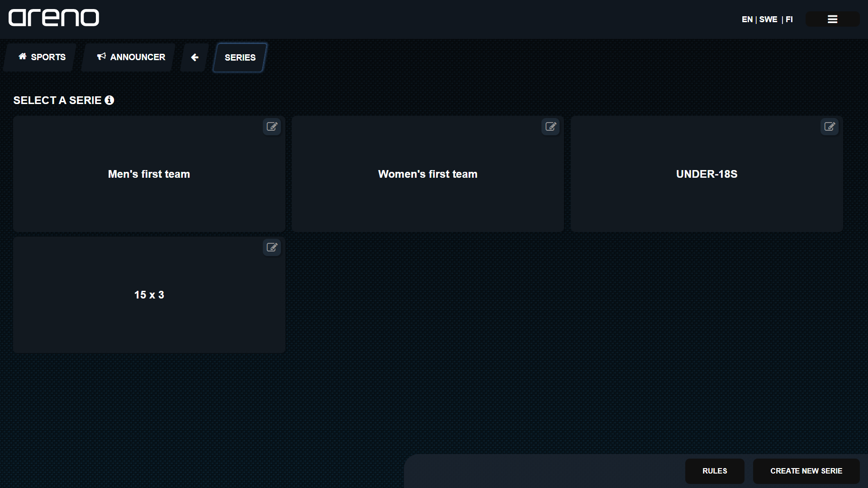The image size is (868, 488).
Task: Open the Announcer tab
Action: coord(131,57)
